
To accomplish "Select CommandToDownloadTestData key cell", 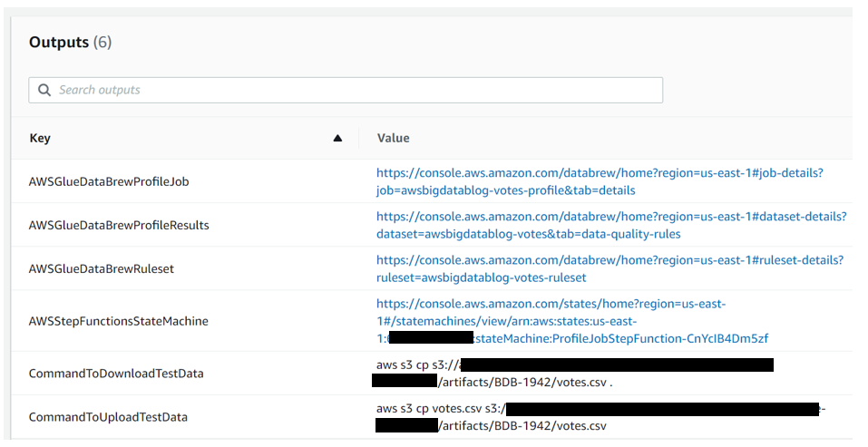I will click(x=116, y=374).
